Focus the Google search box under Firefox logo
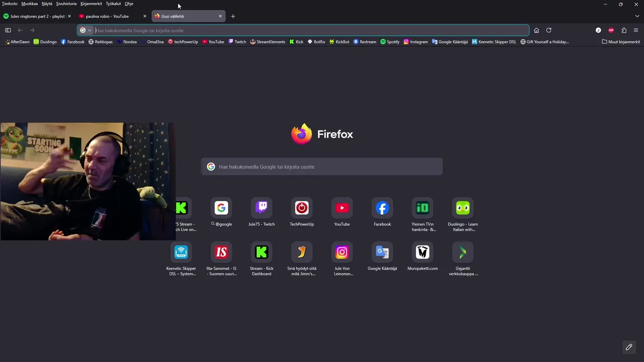 (322, 167)
